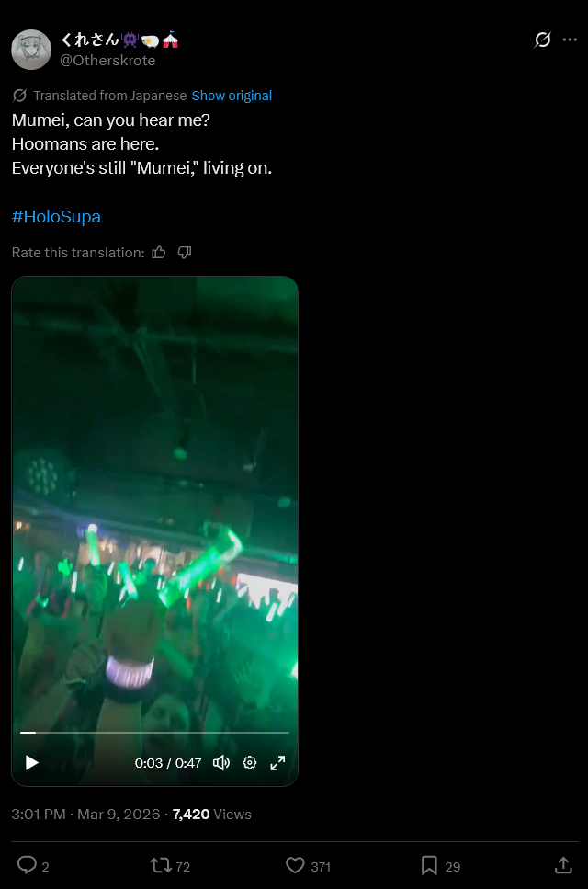The height and width of the screenshot is (889, 588).
Task: Open video settings gear
Action: [x=250, y=762]
